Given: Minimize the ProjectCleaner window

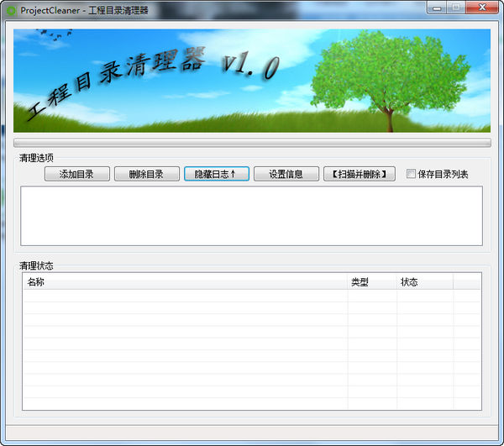Looking at the screenshot, I should tap(437, 8).
